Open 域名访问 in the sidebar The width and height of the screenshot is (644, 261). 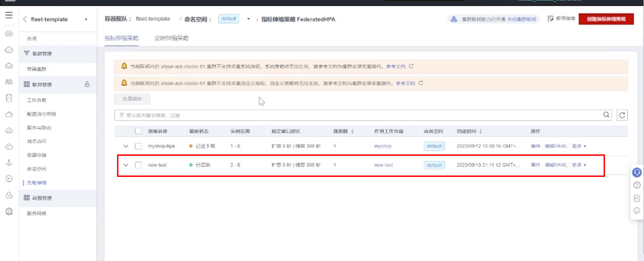pos(36,141)
